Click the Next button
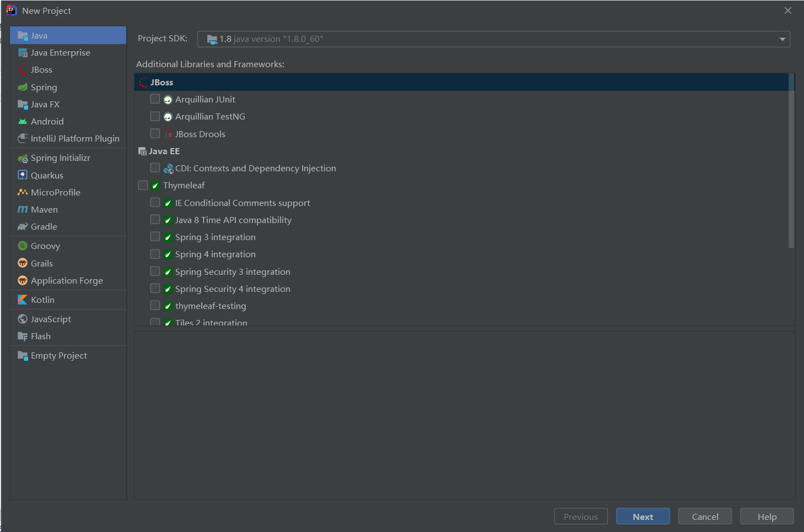Screen dimensions: 804x532 [x=643, y=517]
